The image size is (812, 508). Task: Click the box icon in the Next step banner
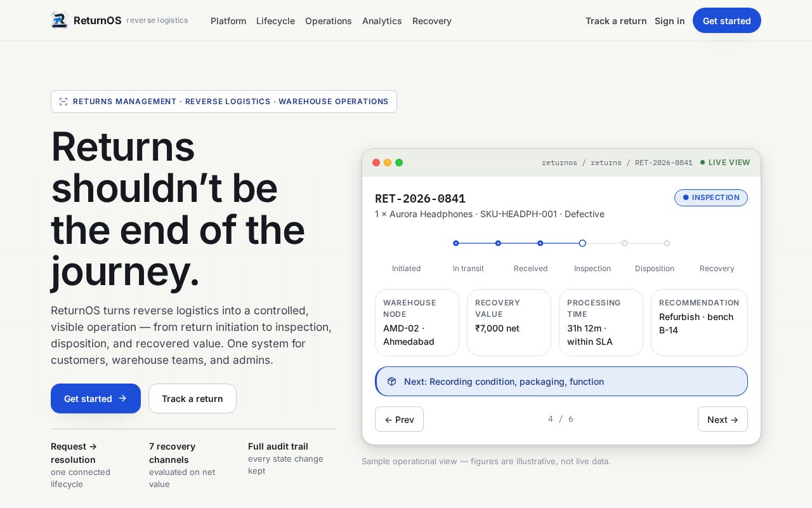(391, 382)
